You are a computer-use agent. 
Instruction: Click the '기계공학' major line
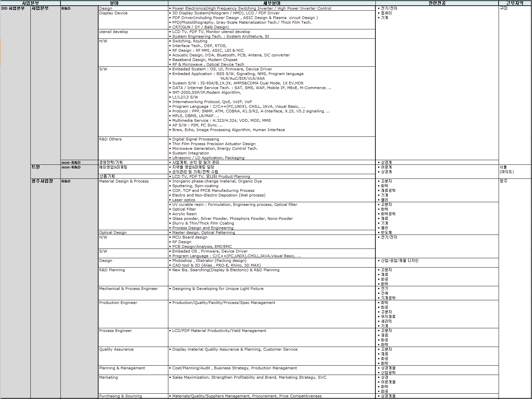point(387,298)
